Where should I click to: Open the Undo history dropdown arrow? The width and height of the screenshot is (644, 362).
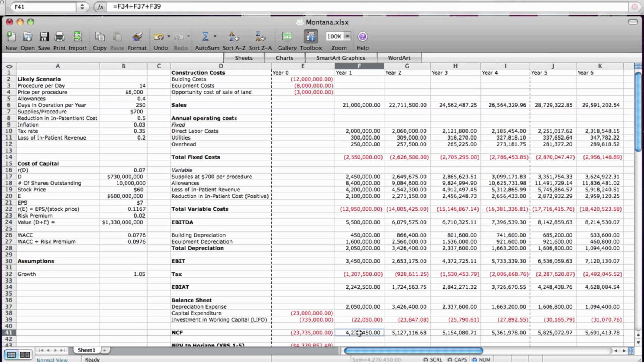pos(168,36)
